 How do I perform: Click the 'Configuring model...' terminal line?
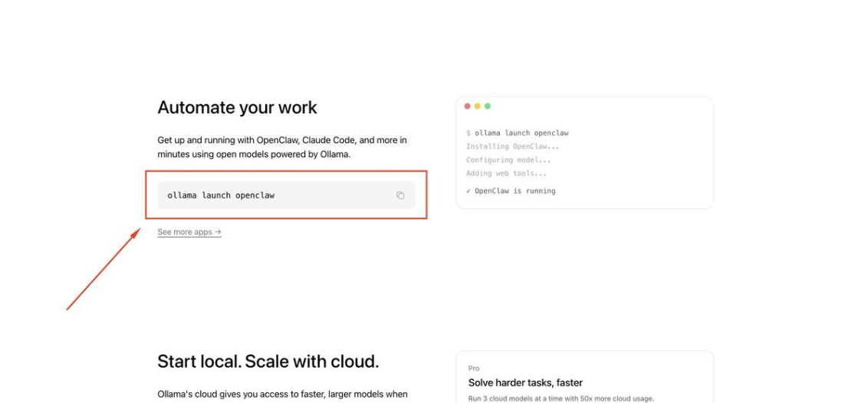(x=508, y=160)
